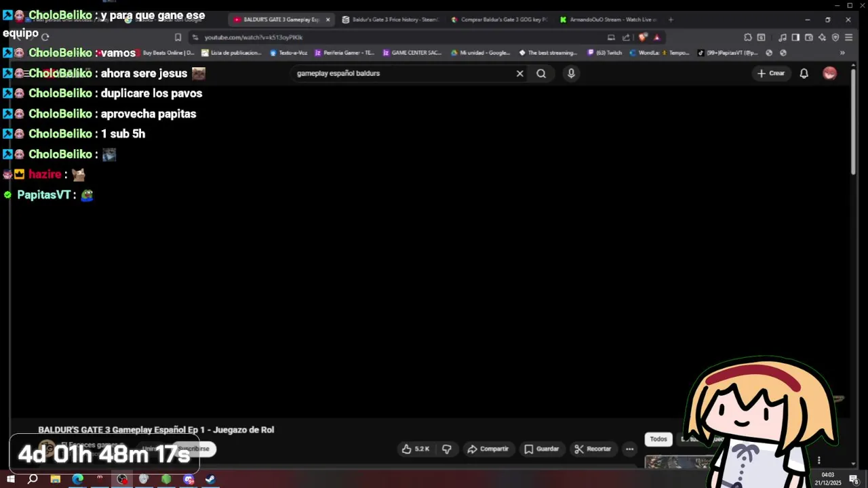868x488 pixels.
Task: Open the browser hamburger menu
Action: [x=848, y=37]
